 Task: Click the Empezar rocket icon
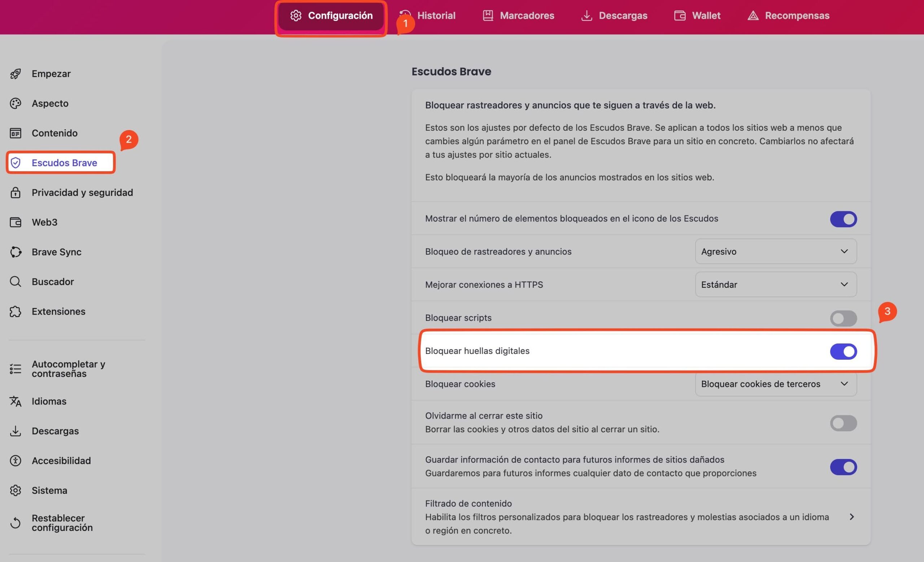[16, 74]
